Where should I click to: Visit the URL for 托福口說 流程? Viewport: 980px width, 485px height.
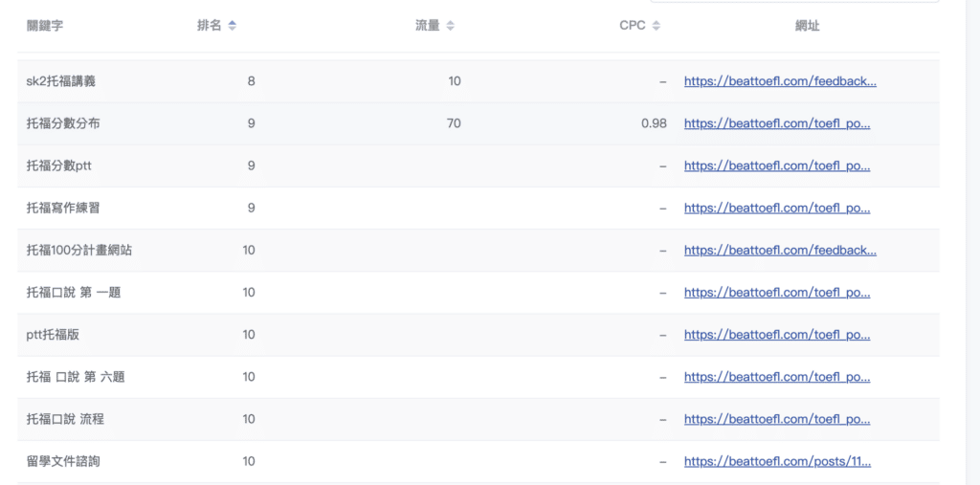(x=776, y=419)
